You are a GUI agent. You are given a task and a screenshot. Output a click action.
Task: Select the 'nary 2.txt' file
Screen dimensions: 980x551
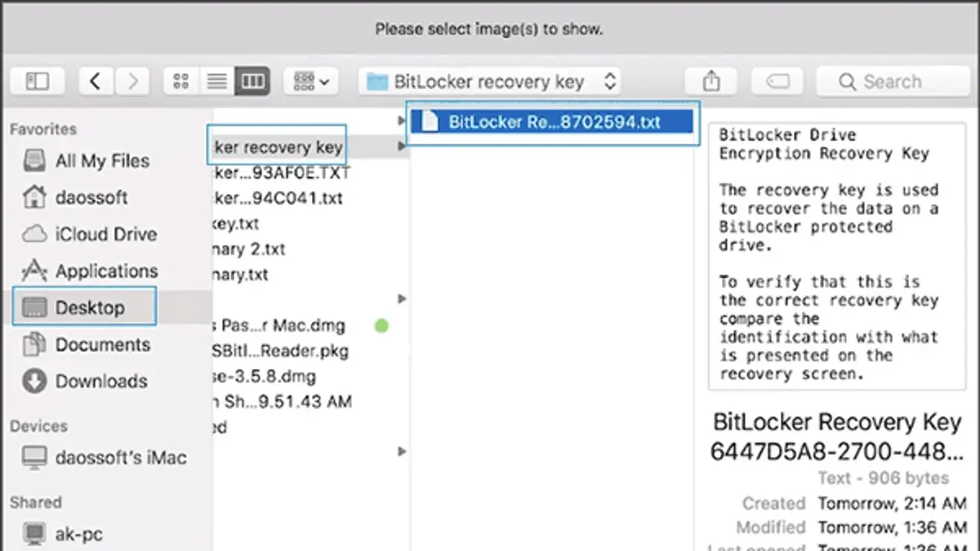click(250, 249)
